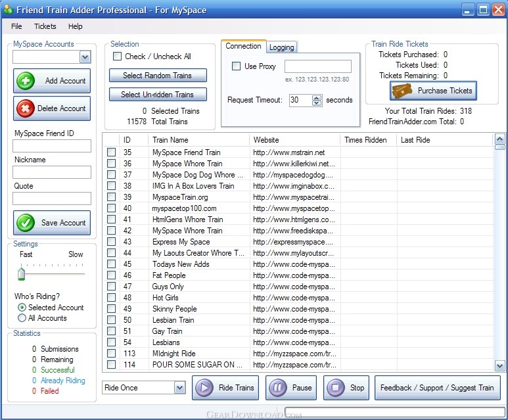
Task: Select the MySpace Dog Dog Whore row
Action: 298,175
